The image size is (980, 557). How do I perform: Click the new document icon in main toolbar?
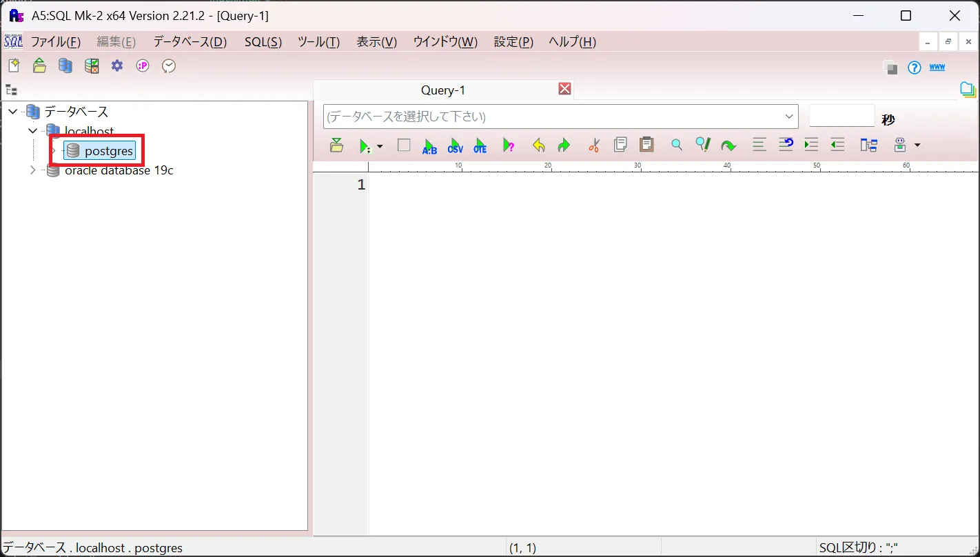pyautogui.click(x=14, y=66)
